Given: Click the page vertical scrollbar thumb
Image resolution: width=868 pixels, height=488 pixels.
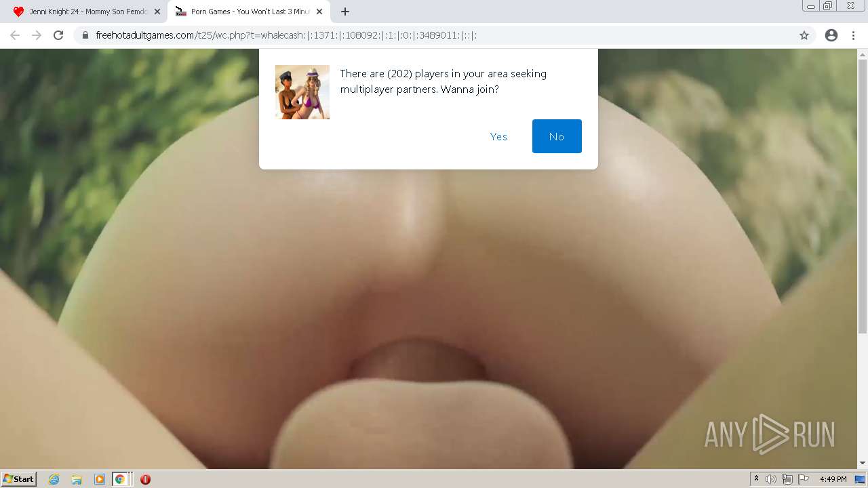Looking at the screenshot, I should click(863, 196).
